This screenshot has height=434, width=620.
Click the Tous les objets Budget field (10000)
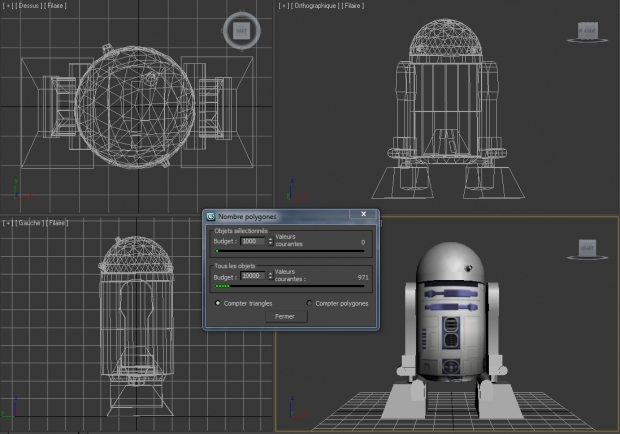pyautogui.click(x=253, y=276)
